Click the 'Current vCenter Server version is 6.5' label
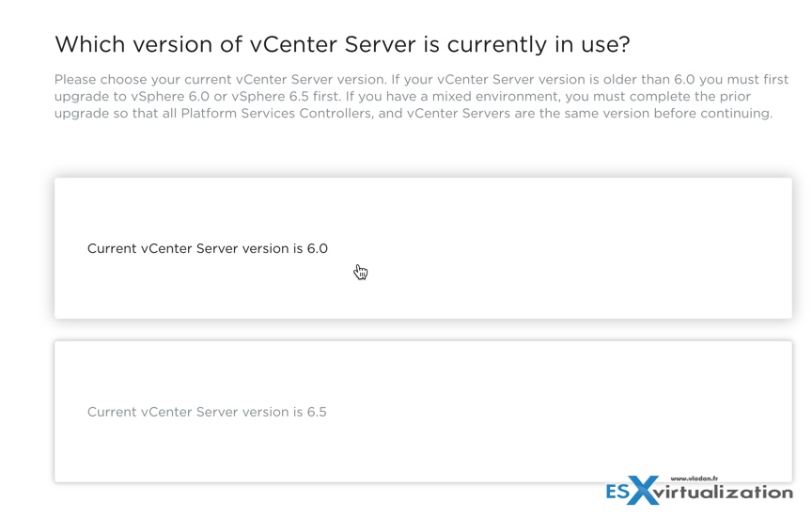Screen dimensions: 812x518 [x=207, y=412]
